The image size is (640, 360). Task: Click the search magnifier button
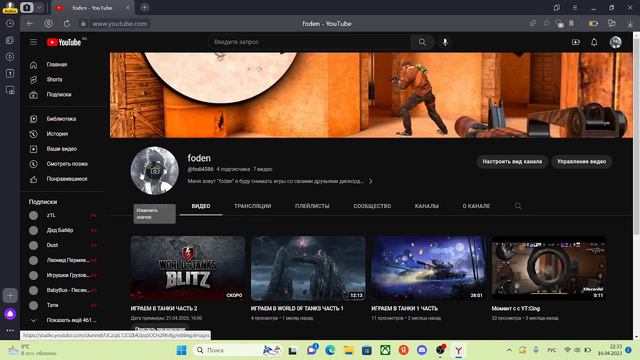422,42
